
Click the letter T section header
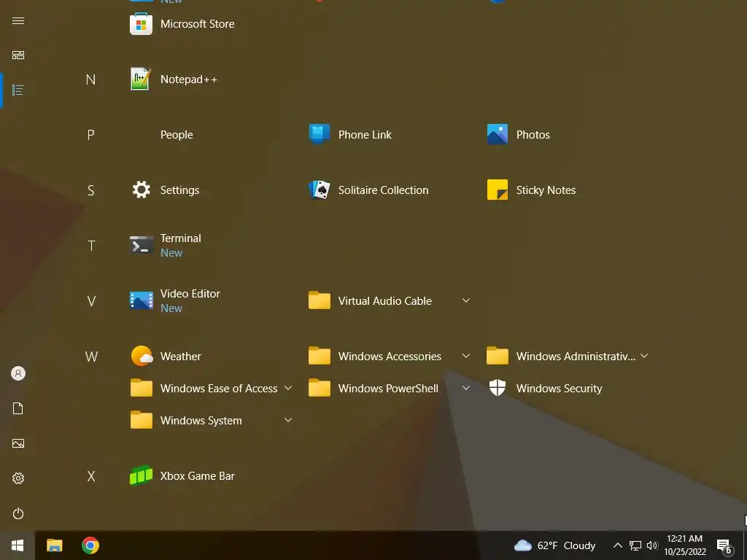[x=91, y=246]
